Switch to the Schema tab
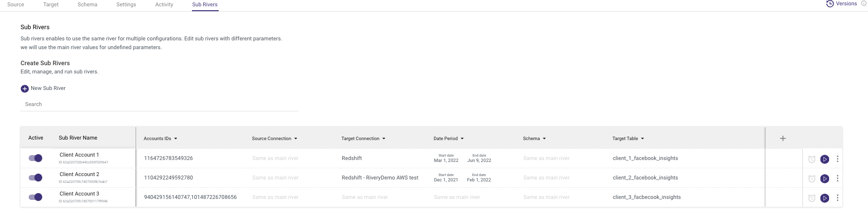Image resolution: width=868 pixels, height=214 pixels. pos(87,4)
